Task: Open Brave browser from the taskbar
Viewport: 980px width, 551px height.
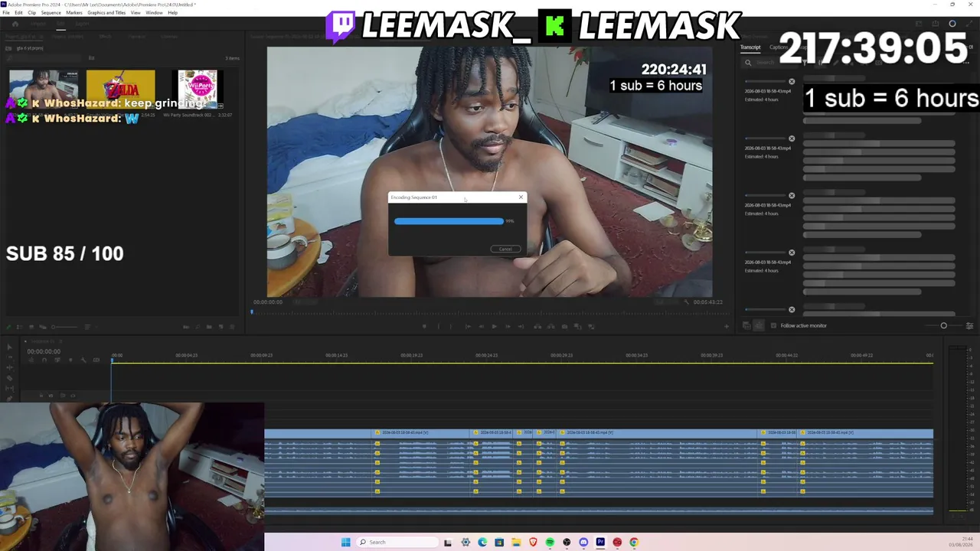Action: click(533, 543)
